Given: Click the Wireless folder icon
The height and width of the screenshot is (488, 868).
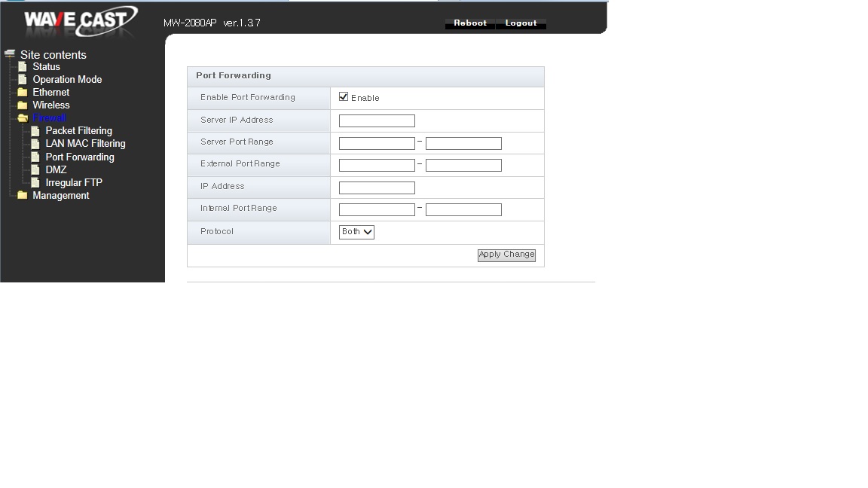Looking at the screenshot, I should (x=22, y=105).
